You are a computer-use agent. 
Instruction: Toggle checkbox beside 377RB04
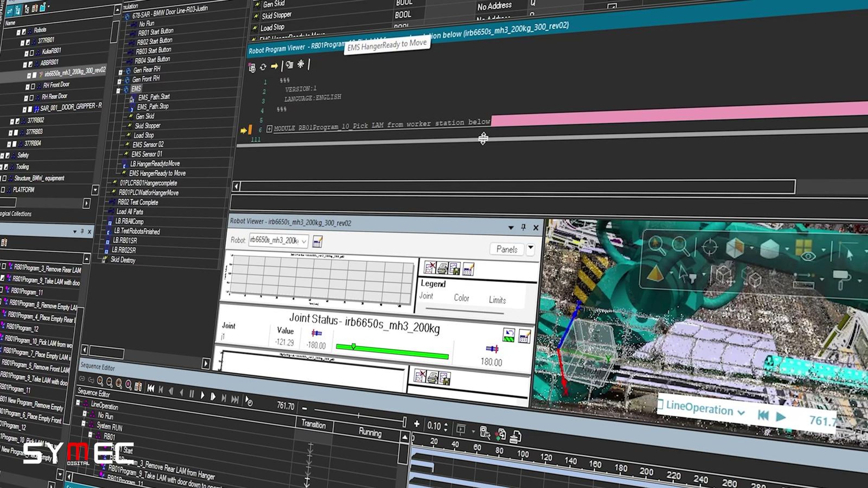coord(14,144)
